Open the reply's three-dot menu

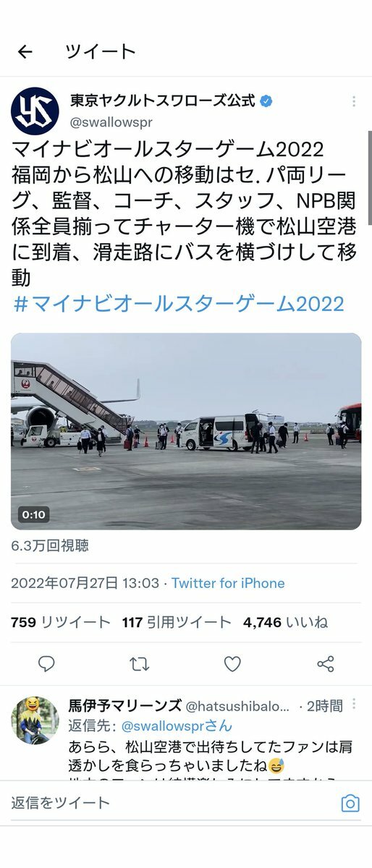click(x=353, y=705)
